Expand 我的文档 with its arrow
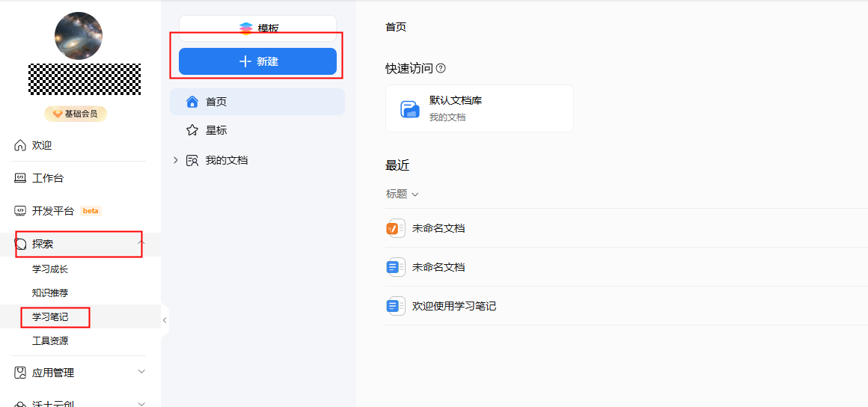 (x=176, y=161)
